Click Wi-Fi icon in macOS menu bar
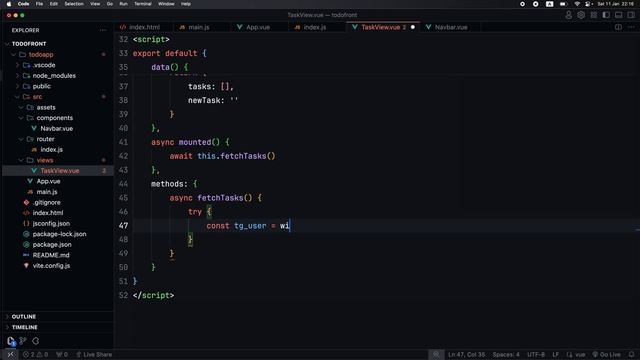 [x=577, y=4]
